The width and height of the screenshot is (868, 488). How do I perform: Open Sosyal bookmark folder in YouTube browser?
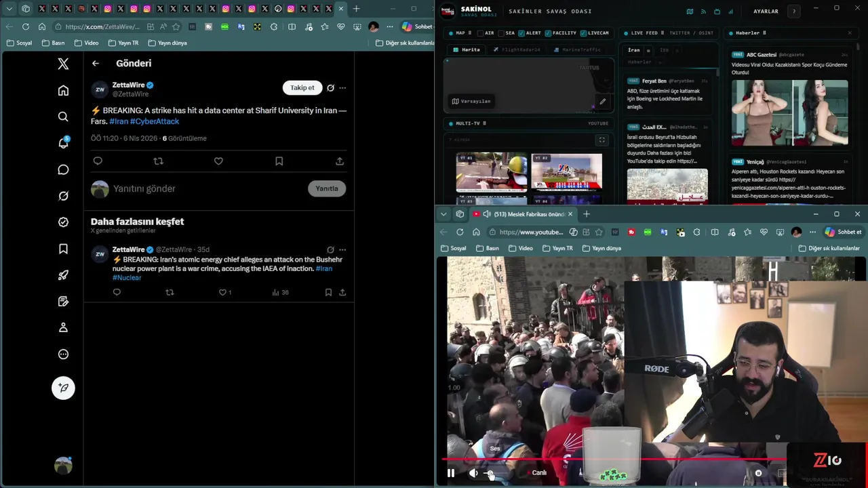click(454, 248)
